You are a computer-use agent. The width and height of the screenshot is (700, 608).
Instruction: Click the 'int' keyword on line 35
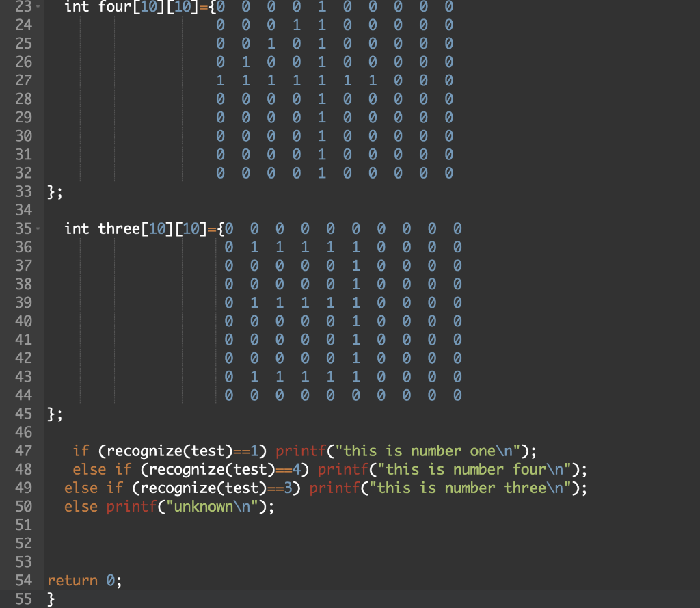click(x=77, y=228)
